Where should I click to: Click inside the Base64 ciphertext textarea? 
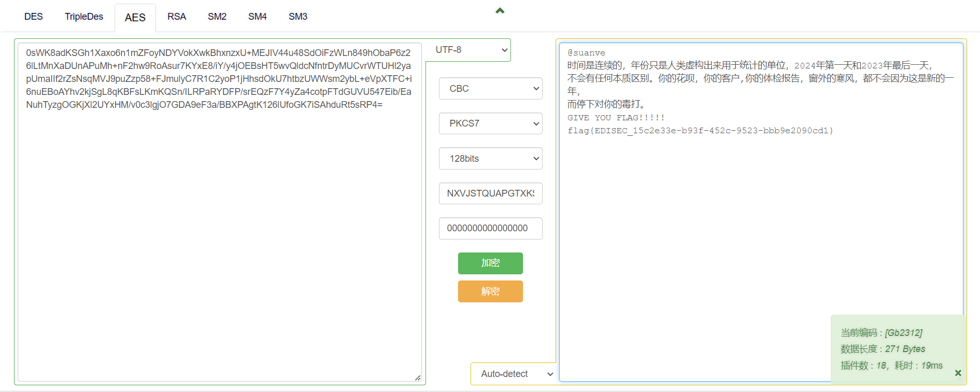coord(219,233)
